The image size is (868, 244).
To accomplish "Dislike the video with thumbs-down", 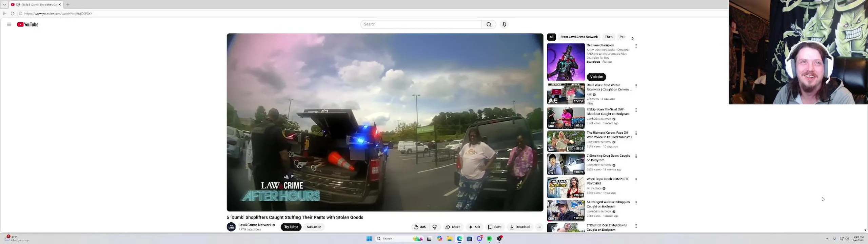I will click(435, 227).
